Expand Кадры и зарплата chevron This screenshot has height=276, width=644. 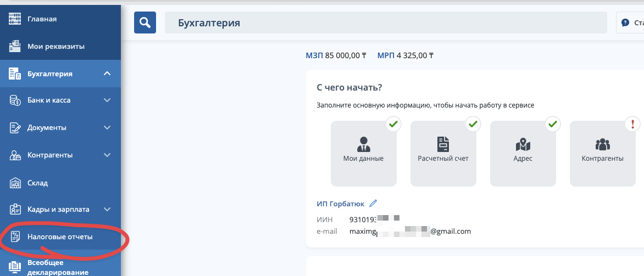pos(107,210)
